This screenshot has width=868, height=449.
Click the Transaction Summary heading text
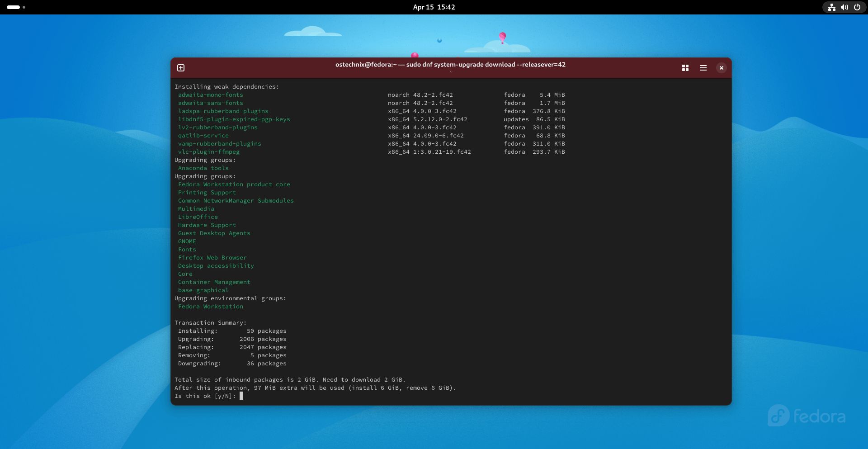pos(210,322)
